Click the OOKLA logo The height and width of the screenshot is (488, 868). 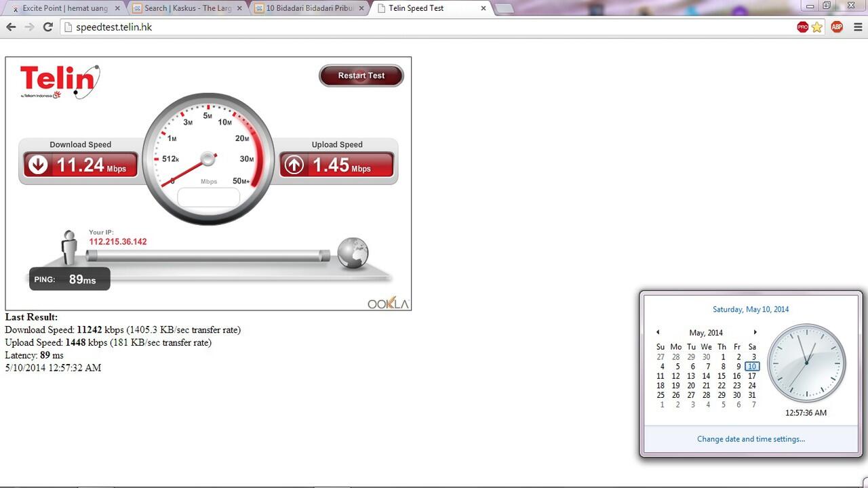pyautogui.click(x=388, y=303)
